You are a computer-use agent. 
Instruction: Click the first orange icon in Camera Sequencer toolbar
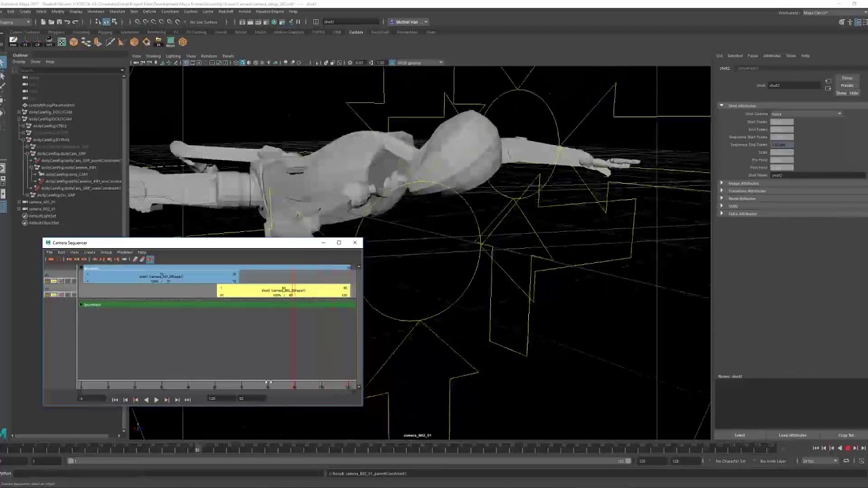pyautogui.click(x=51, y=259)
